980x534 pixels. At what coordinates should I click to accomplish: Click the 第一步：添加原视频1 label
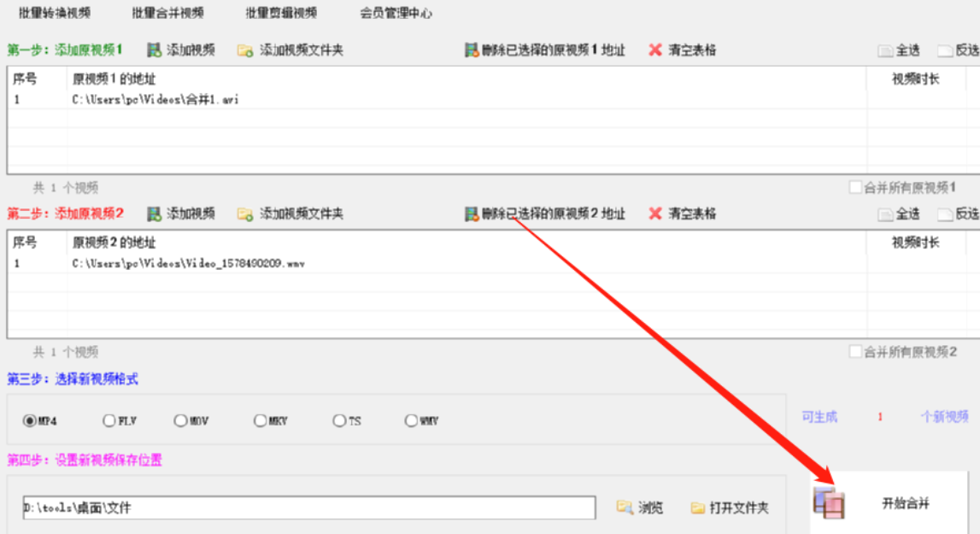(65, 50)
